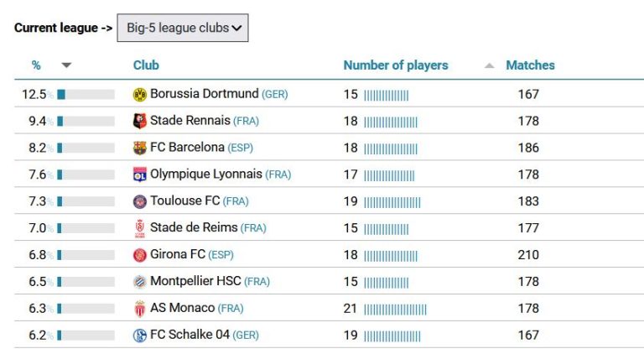Click the AS Monaco crest icon

click(140, 309)
